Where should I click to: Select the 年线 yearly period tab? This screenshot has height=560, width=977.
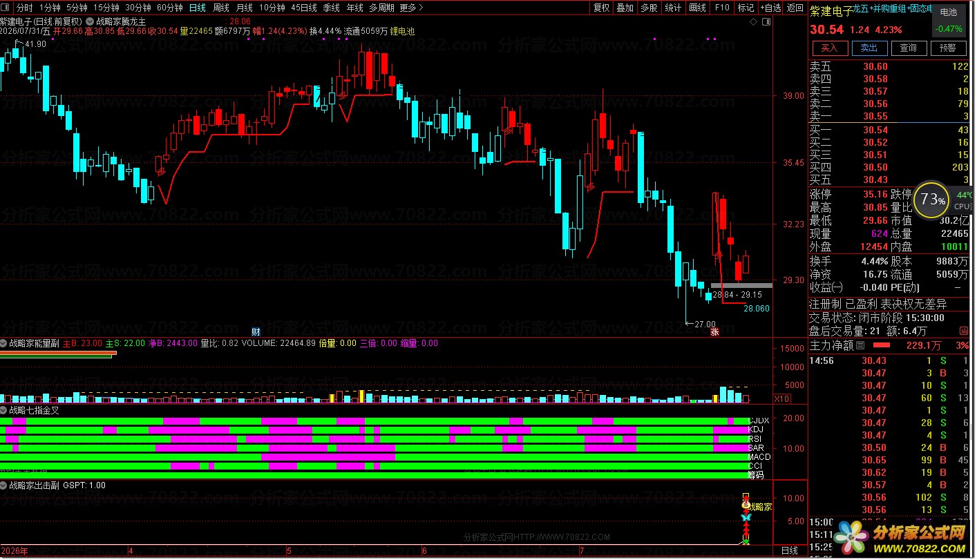355,8
